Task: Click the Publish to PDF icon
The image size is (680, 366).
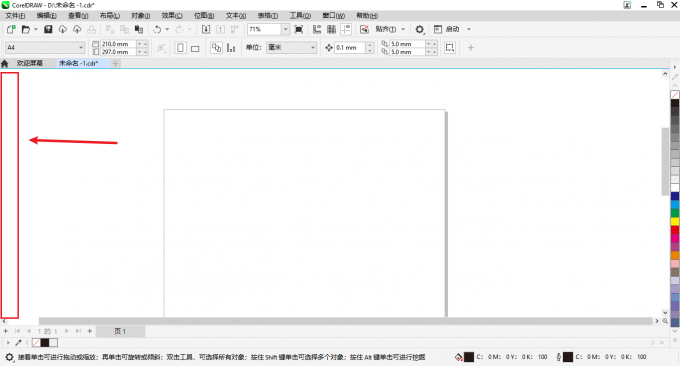Action: (235, 29)
